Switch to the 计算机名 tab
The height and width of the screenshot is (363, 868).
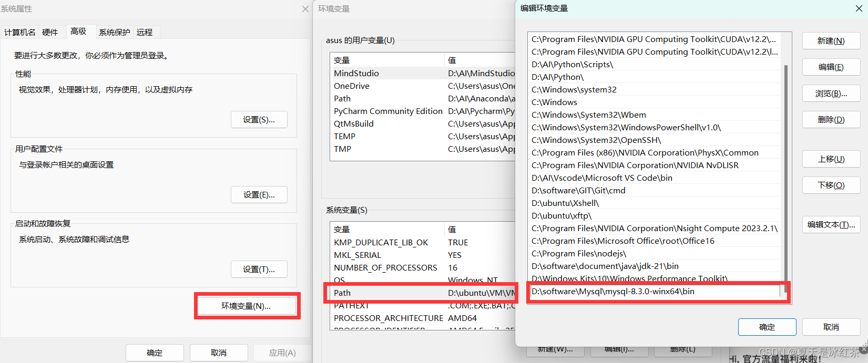(x=19, y=32)
